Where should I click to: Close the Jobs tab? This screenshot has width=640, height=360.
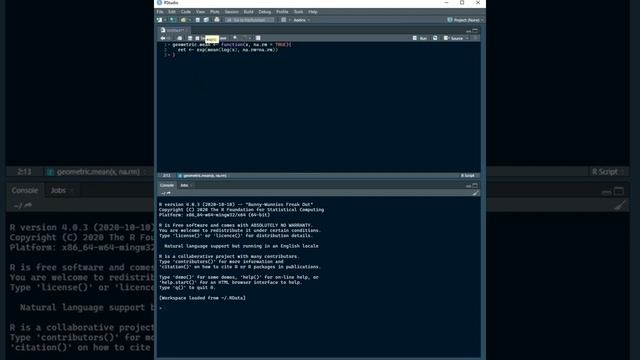click(191, 186)
